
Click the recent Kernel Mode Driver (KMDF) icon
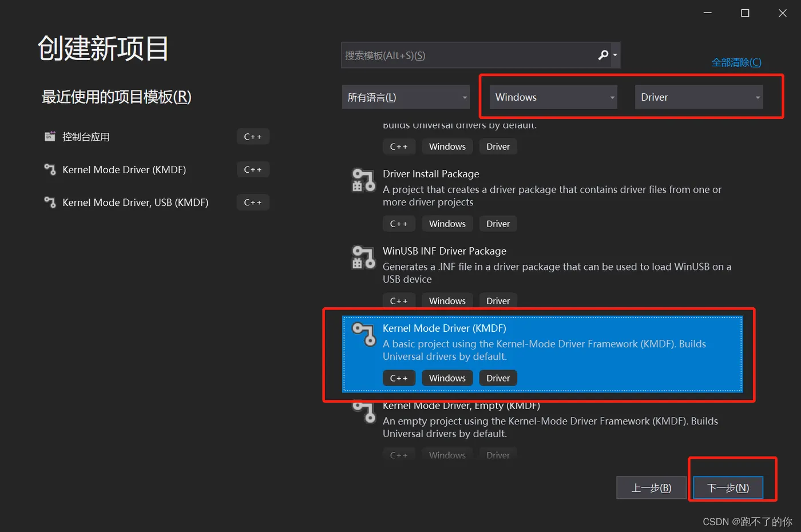(x=50, y=169)
